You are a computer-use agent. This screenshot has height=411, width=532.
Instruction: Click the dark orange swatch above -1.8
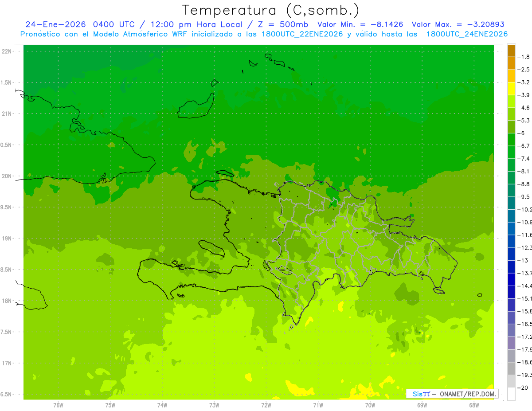(x=511, y=51)
